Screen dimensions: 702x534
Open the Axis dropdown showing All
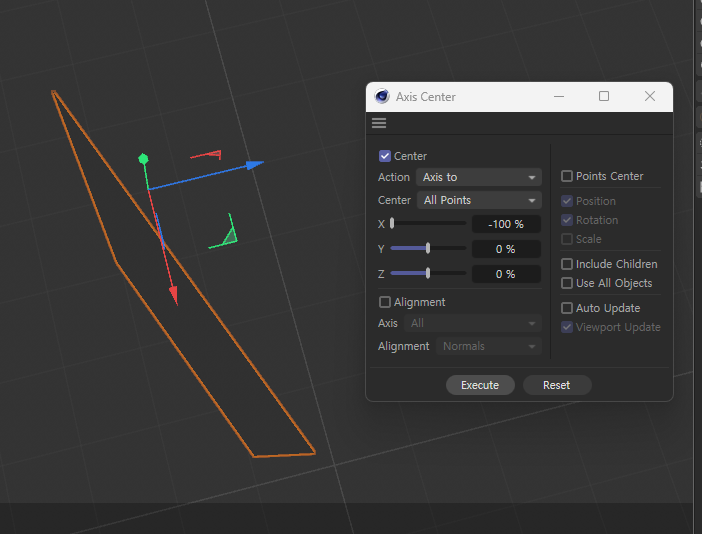(473, 323)
